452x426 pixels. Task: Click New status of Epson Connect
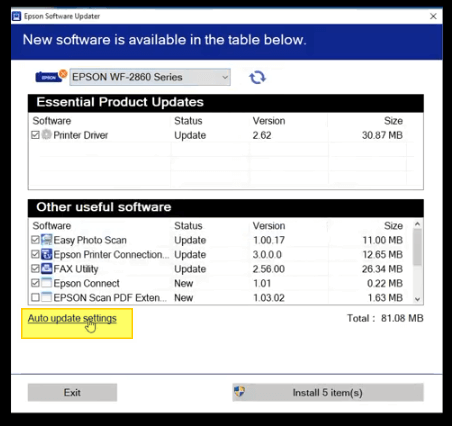point(184,283)
